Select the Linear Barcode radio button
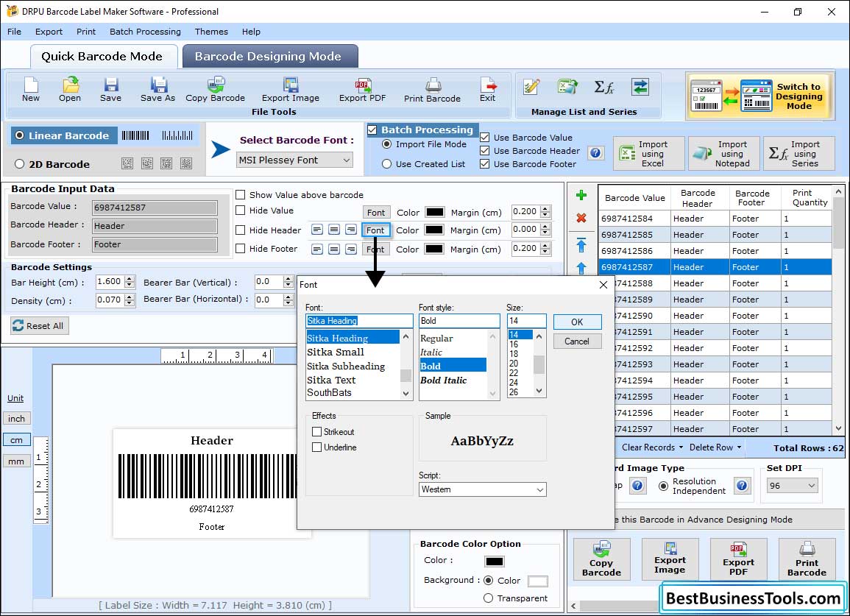The image size is (850, 616). 20,135
